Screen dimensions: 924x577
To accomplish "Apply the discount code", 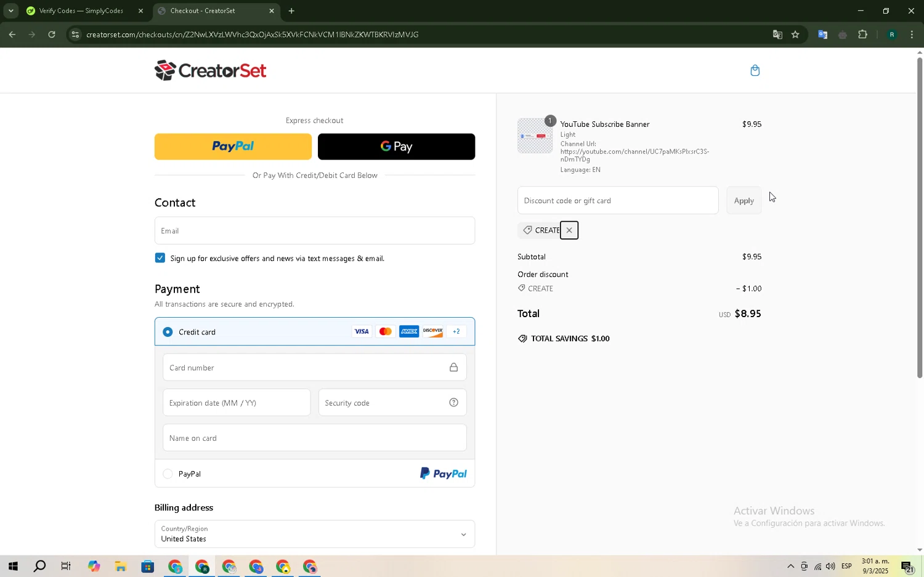I will coord(744,201).
